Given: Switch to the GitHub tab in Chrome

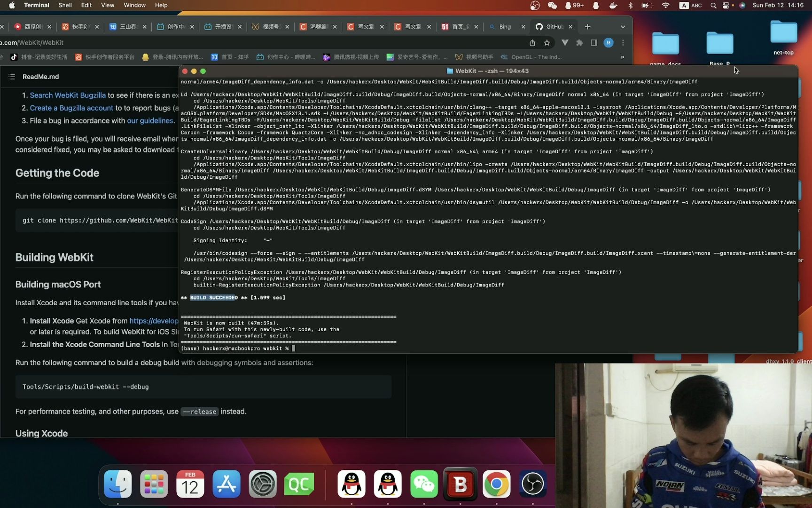Looking at the screenshot, I should (554, 27).
